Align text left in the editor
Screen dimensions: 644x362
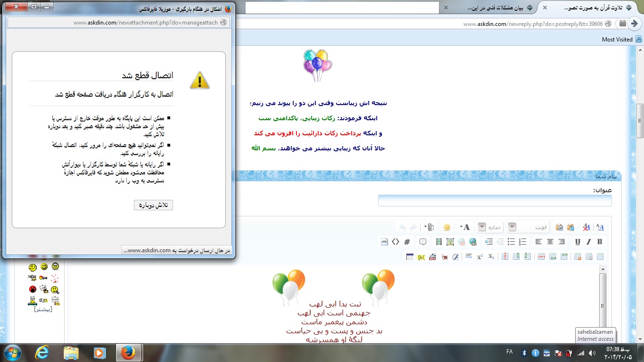(539, 242)
